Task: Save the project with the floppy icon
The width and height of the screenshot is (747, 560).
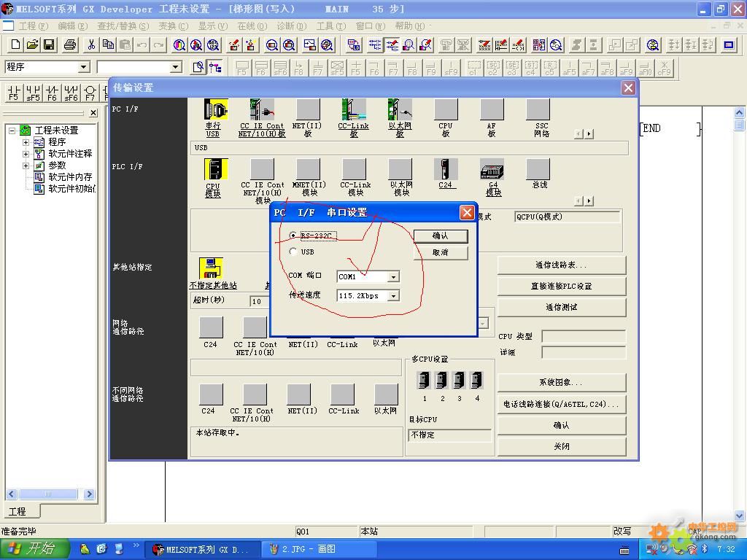Action: pos(49,44)
